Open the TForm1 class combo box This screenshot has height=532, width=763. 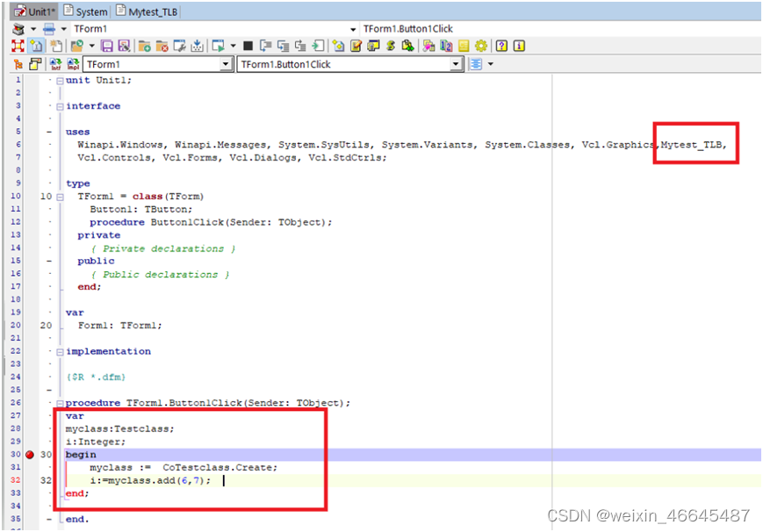pos(227,63)
